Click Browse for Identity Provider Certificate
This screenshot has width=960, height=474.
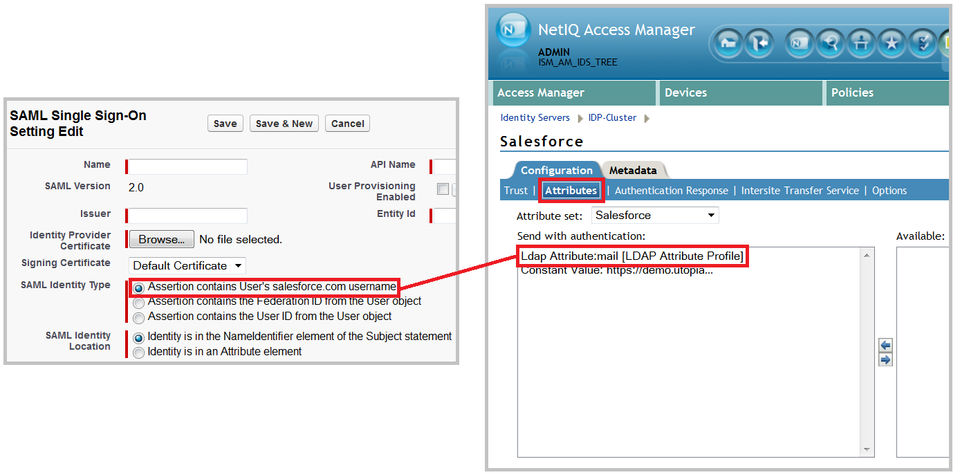[162, 239]
